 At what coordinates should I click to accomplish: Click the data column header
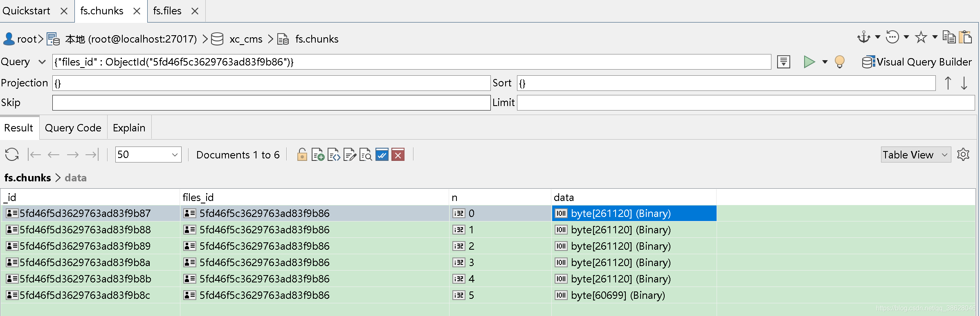[x=634, y=197]
